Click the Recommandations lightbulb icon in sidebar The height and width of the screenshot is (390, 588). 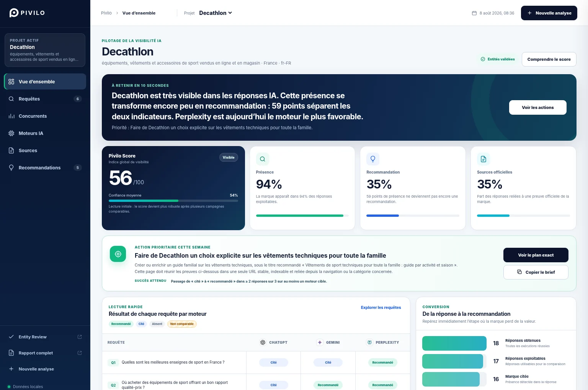[11, 167]
